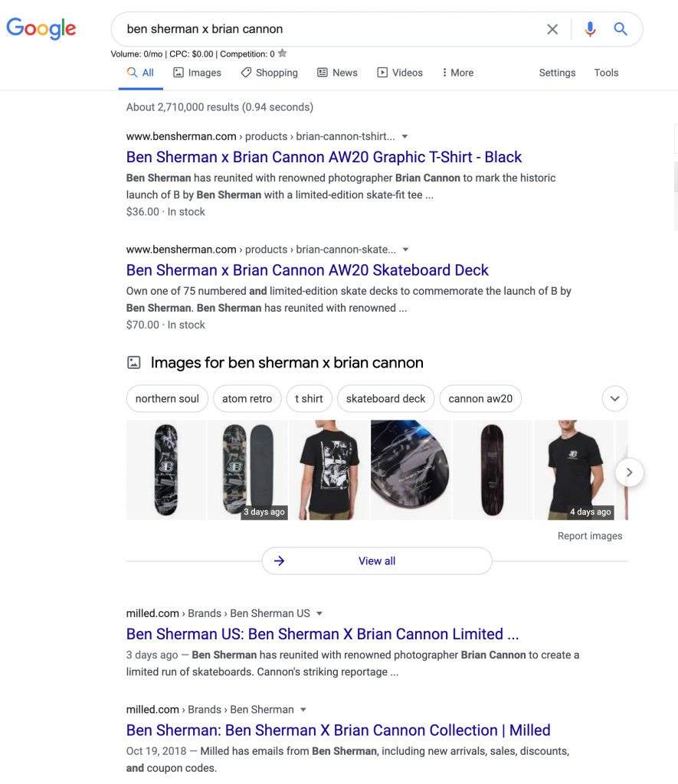Viewport: 678px width, 784px height.
Task: Star the keyword volume result
Action: (283, 53)
